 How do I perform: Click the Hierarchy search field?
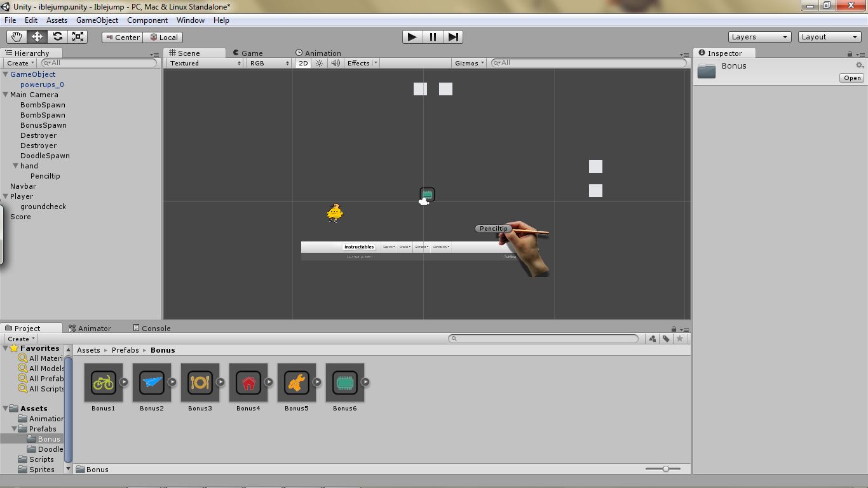[x=98, y=63]
